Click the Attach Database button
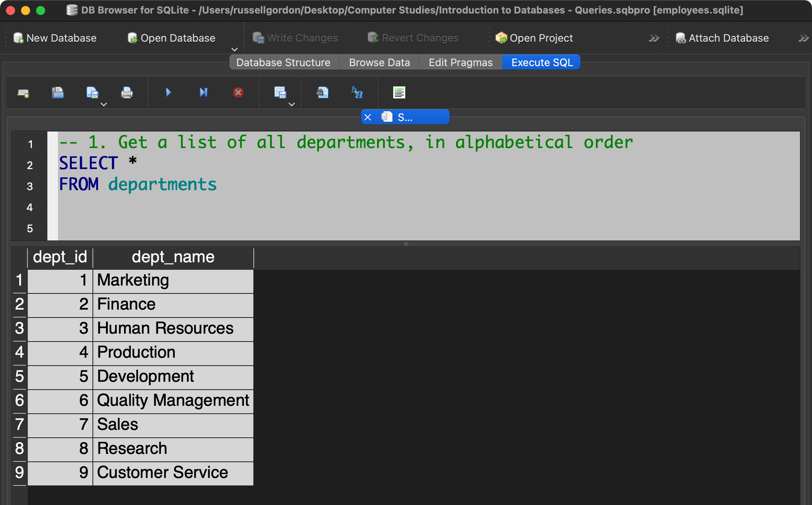 coord(723,38)
